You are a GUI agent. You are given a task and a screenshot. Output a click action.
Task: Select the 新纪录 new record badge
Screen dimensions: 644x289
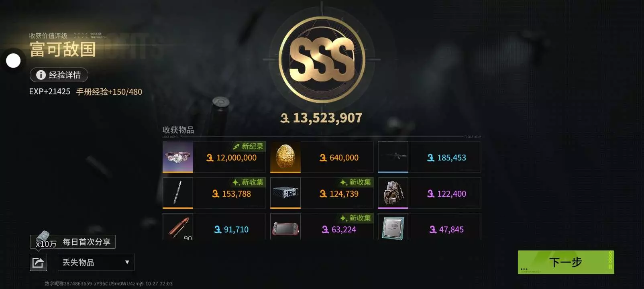pos(248,147)
